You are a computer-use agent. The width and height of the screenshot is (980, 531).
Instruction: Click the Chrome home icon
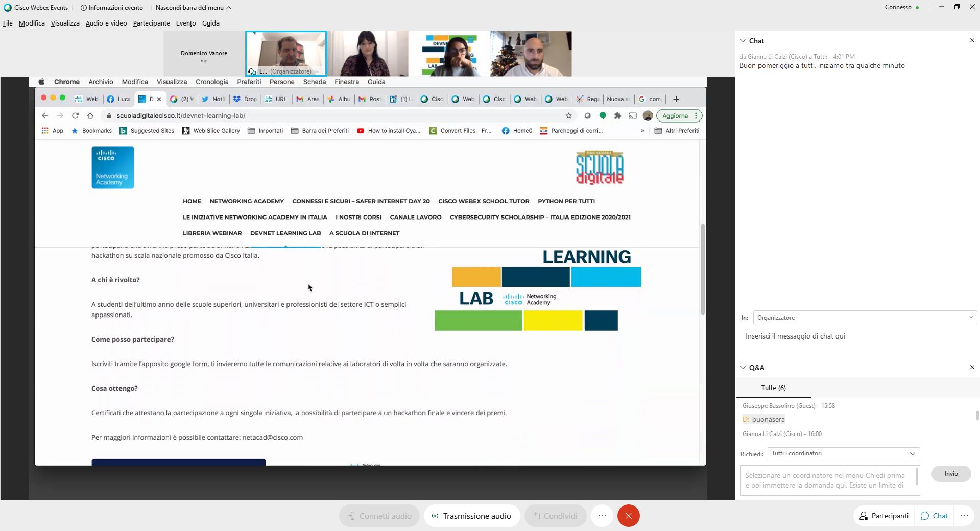(90, 116)
